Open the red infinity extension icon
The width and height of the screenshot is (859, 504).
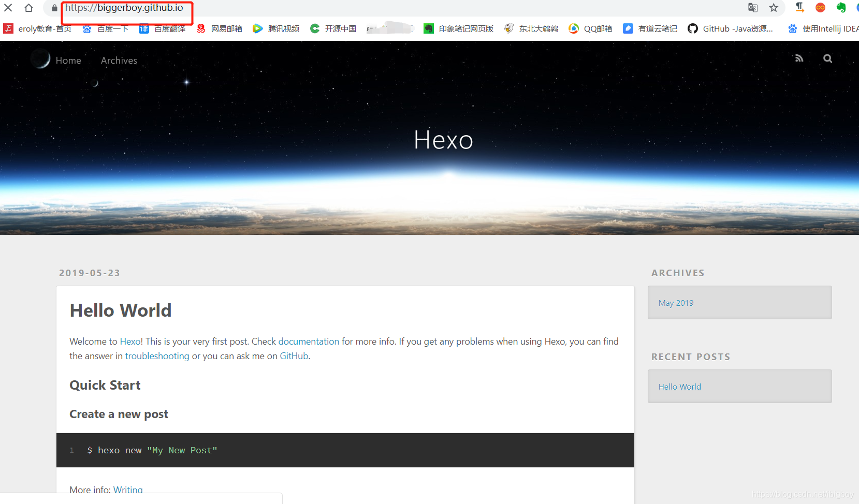coord(821,7)
